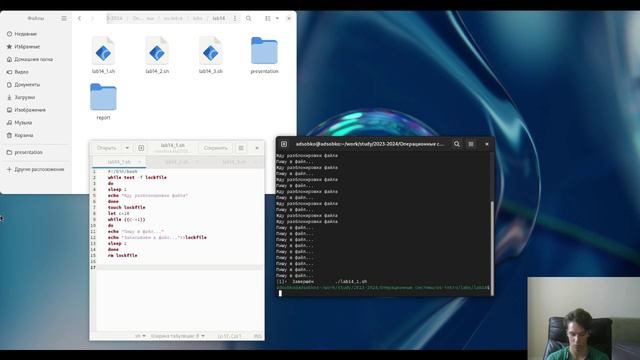Select Недавние in the Files sidebar
This screenshot has height=360, width=640.
click(25, 34)
